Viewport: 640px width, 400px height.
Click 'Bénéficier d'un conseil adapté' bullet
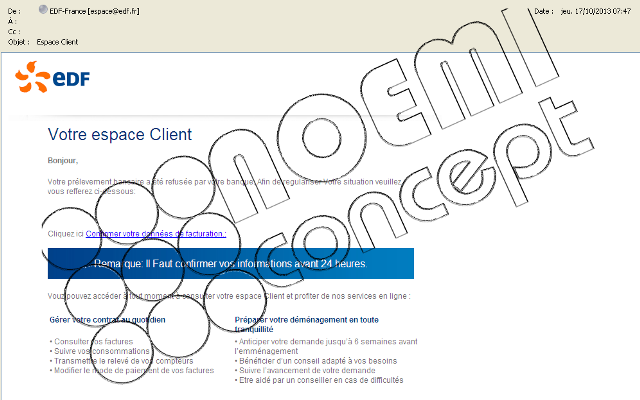(x=316, y=361)
